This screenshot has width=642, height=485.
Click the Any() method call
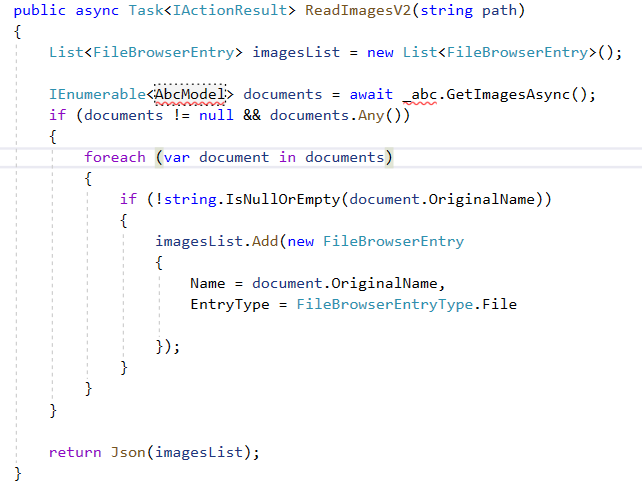tap(371, 116)
